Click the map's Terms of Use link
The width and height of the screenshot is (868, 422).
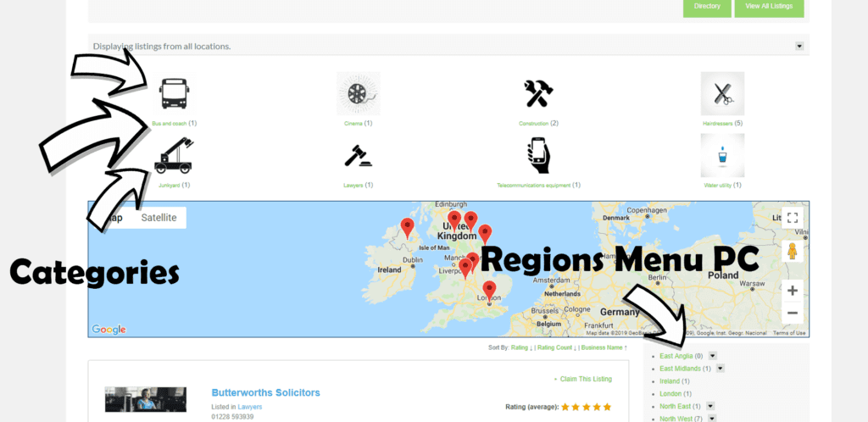pos(789,333)
